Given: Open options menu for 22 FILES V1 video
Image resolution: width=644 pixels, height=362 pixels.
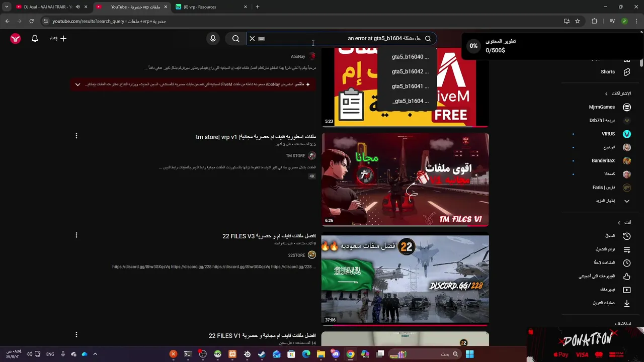Looking at the screenshot, I should pos(76,334).
